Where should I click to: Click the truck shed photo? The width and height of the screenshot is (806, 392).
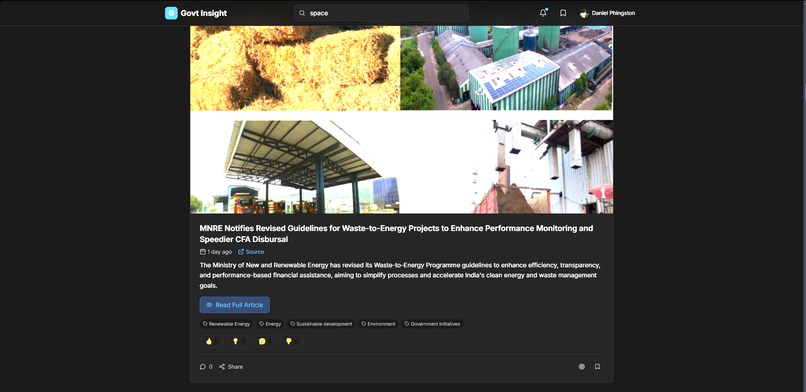click(295, 167)
